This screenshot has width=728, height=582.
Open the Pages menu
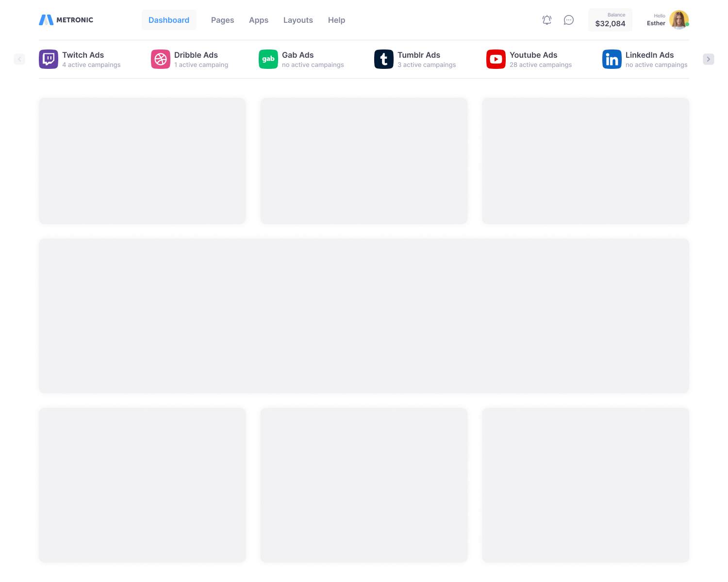click(x=222, y=20)
